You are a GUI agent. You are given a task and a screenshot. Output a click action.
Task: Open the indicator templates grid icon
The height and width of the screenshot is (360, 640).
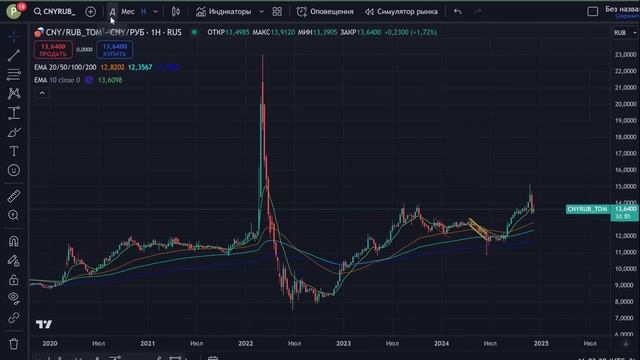point(277,11)
